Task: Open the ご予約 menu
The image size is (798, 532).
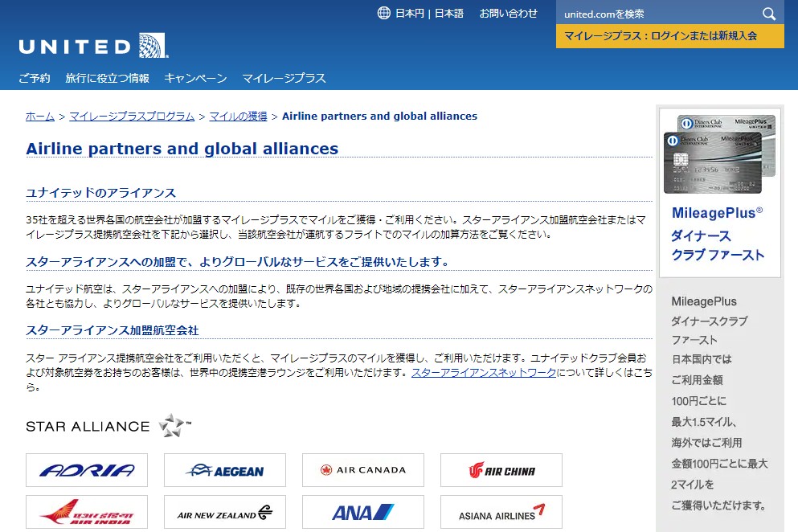Action: click(34, 78)
